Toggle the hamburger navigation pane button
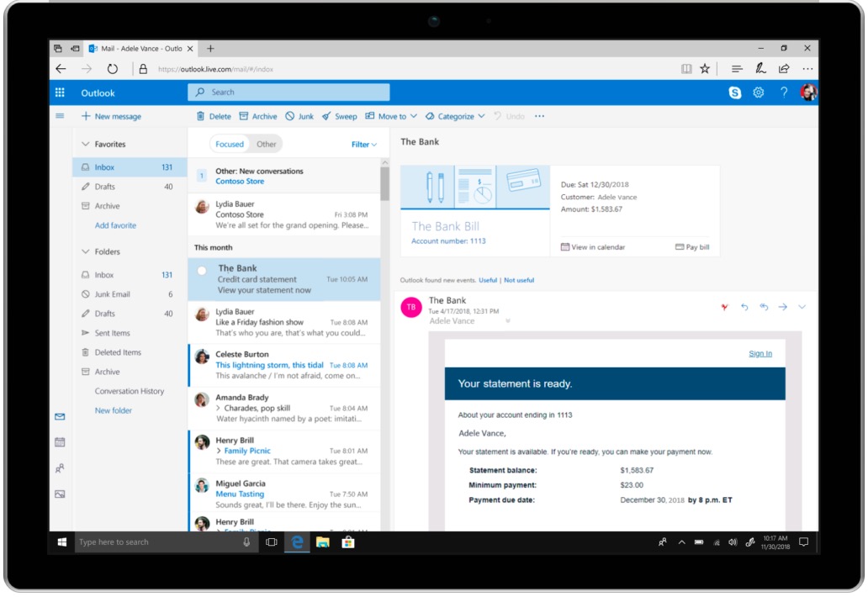This screenshot has width=868, height=597. pos(60,117)
